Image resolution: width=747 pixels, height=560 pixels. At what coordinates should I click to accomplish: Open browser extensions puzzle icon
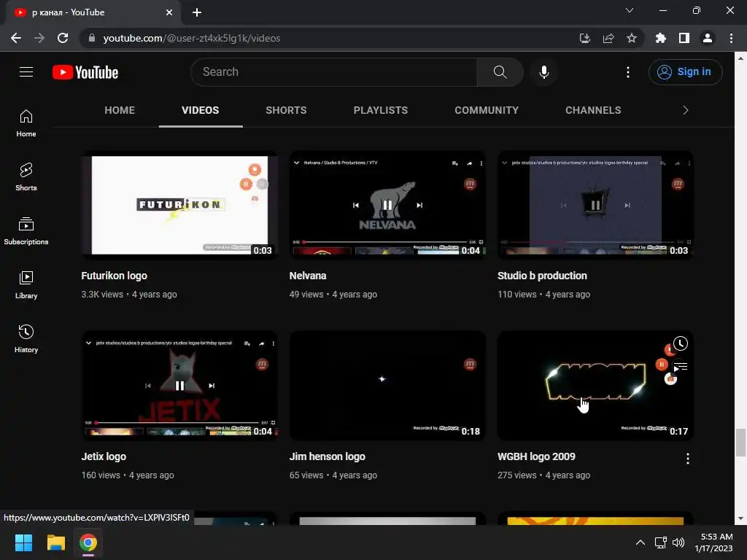point(660,38)
